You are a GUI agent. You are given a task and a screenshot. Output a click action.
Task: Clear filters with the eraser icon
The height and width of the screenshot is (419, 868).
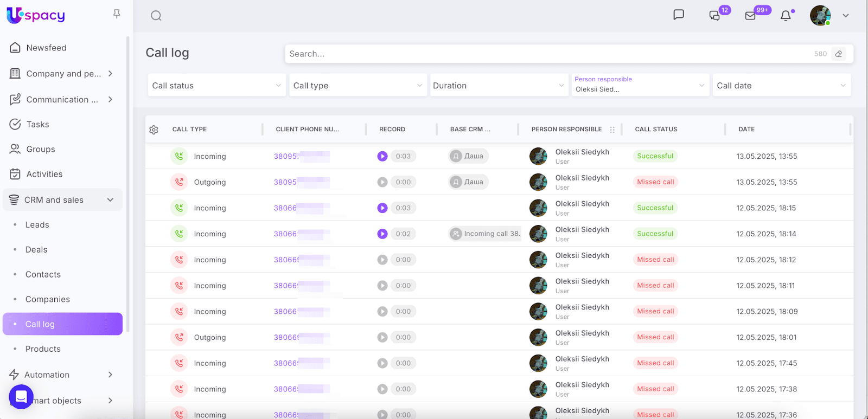(839, 54)
